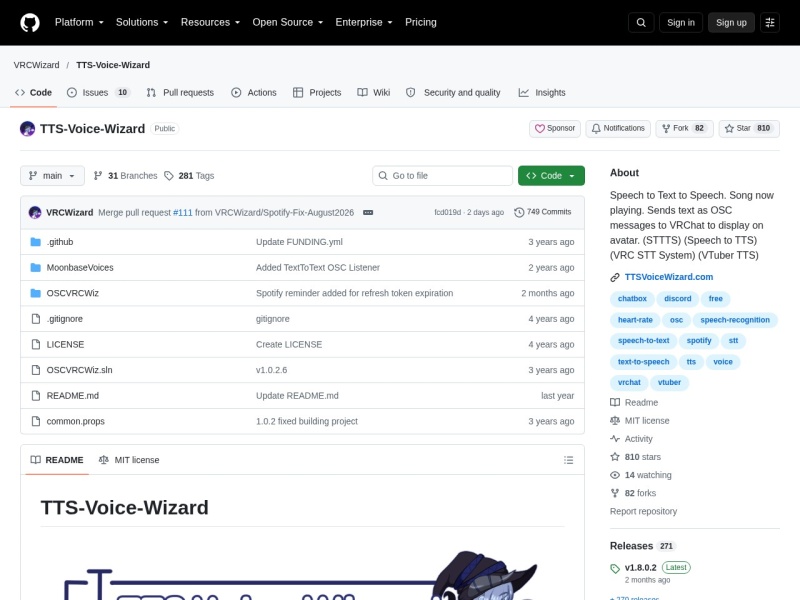Click the MoonbaseVoices folder icon
Image resolution: width=800 pixels, height=600 pixels.
tap(35, 267)
